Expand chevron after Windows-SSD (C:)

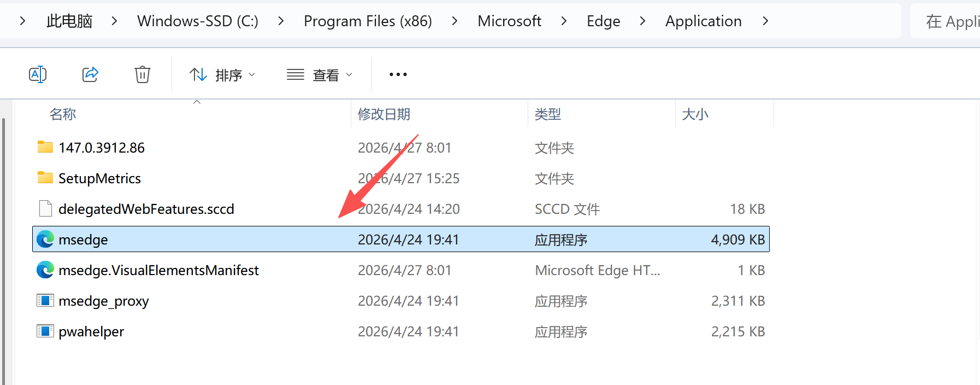[281, 21]
